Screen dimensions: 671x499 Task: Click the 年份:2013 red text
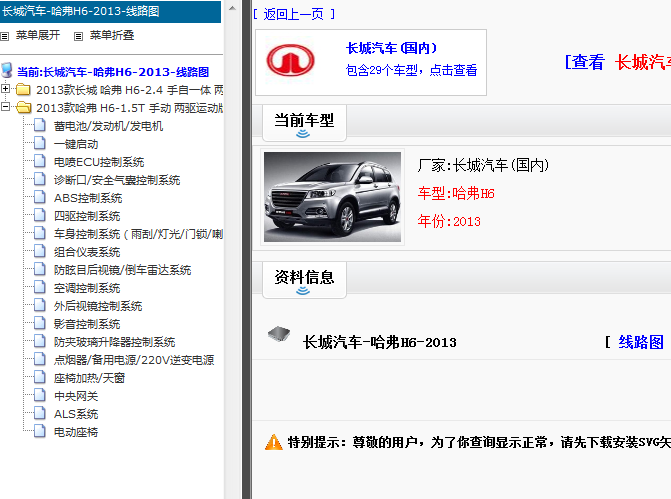[449, 221]
